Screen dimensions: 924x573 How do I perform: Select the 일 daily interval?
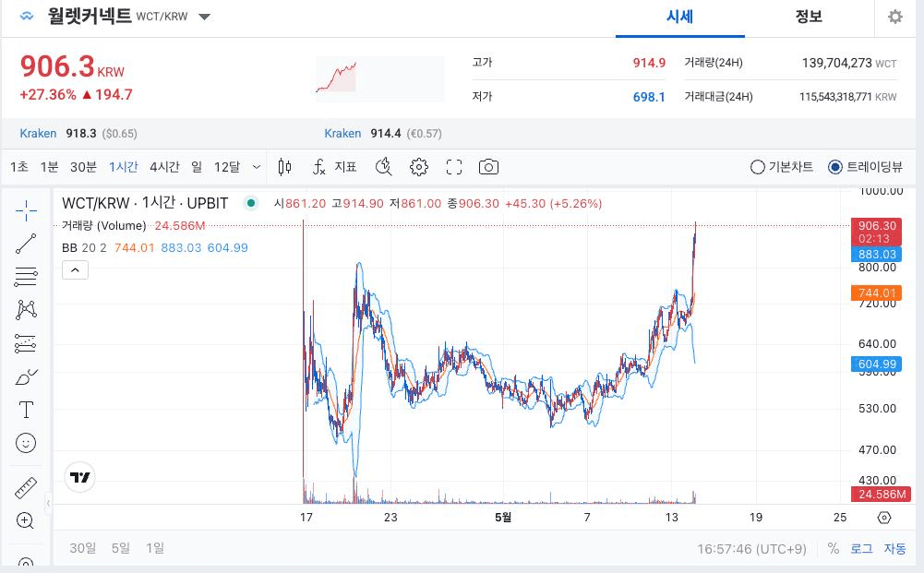pyautogui.click(x=197, y=167)
